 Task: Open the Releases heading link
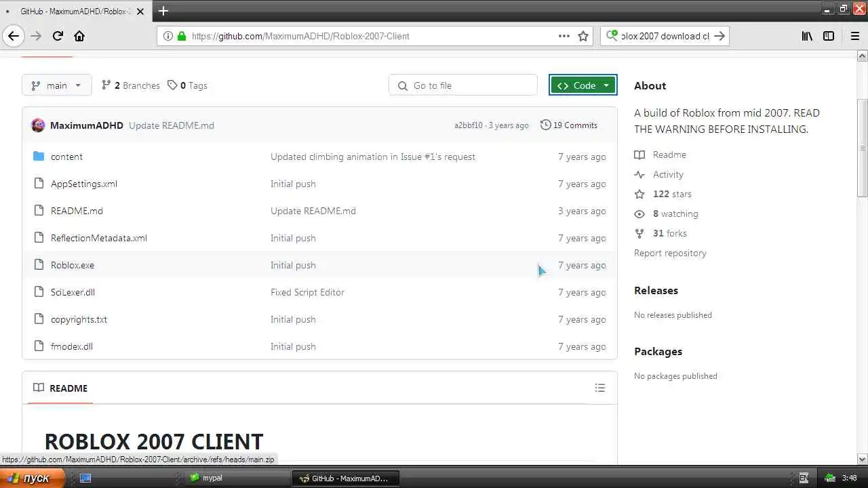point(656,290)
